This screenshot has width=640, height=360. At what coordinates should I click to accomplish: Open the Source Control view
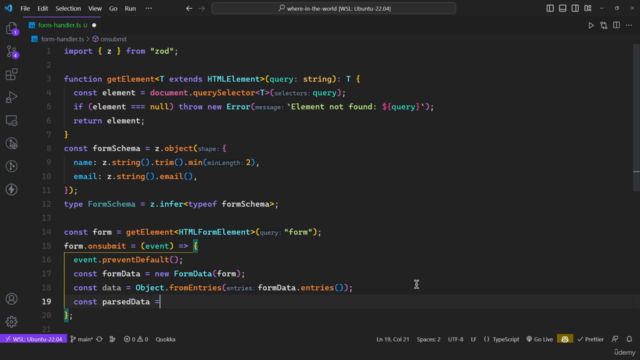11,51
